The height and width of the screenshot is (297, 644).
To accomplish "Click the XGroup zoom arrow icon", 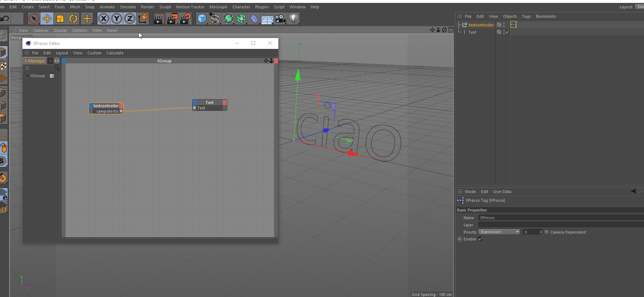I will coord(271,61).
